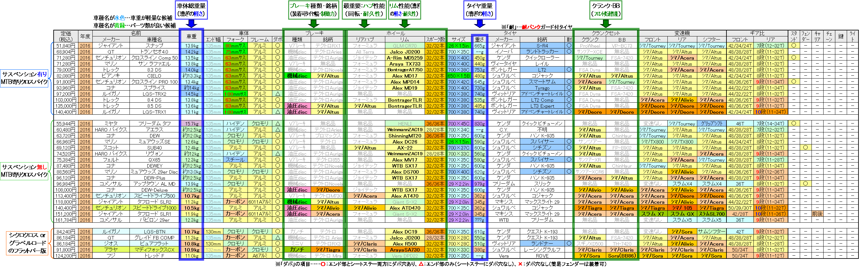This screenshot has width=868, height=268.
Task: Select the 50/39/30T front gear cell
Action: click(739, 208)
